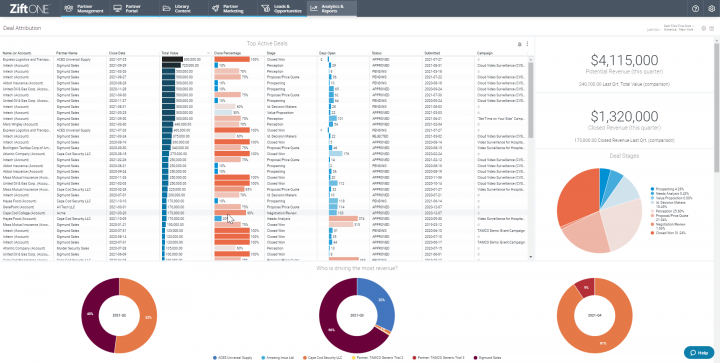Click the 440,000.00 total value cell
The height and width of the screenshot is (363, 720).
pyautogui.click(x=183, y=124)
